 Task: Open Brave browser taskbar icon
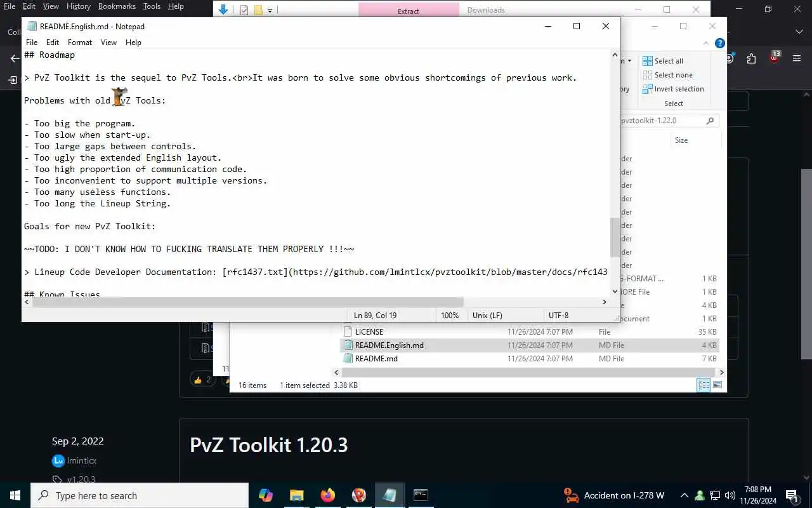359,495
